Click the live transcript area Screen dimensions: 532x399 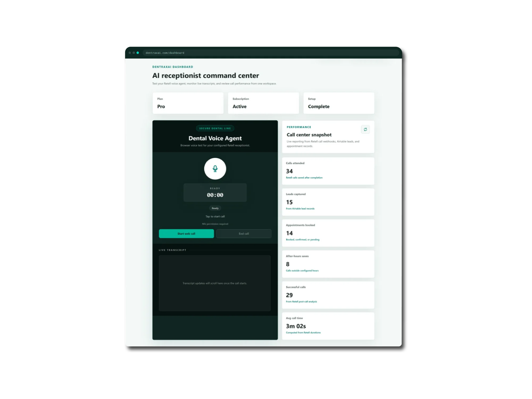pyautogui.click(x=215, y=283)
